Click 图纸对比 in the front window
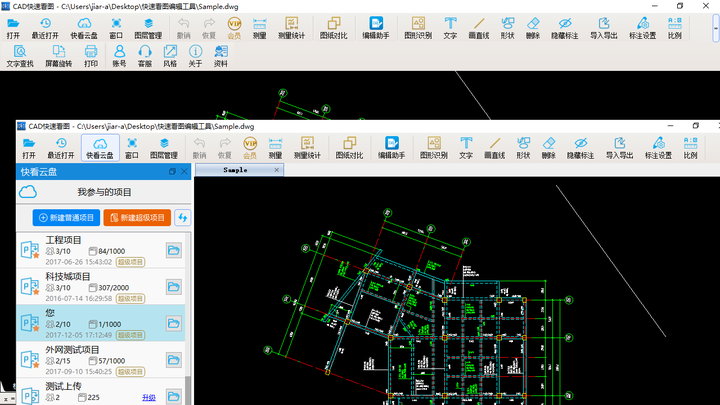Screen dimensions: 720x405 349,148
